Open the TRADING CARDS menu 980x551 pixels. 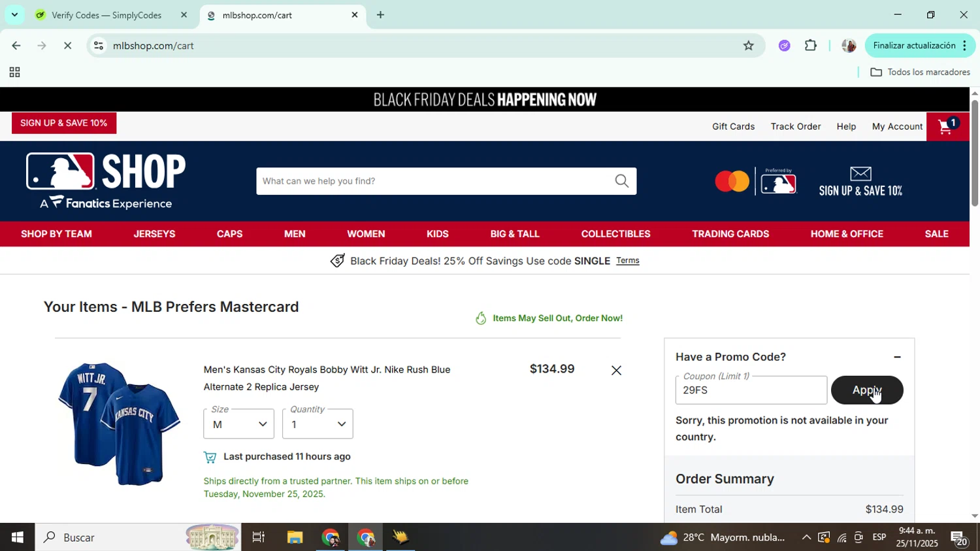pyautogui.click(x=730, y=234)
